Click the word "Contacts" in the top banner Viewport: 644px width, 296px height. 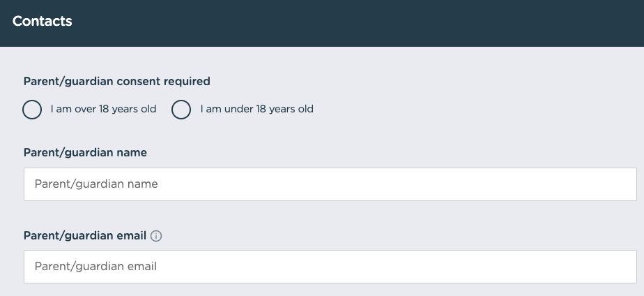coord(43,22)
